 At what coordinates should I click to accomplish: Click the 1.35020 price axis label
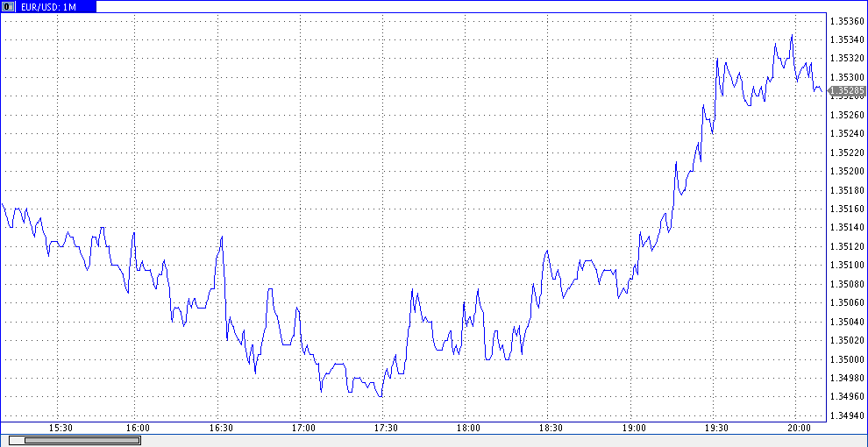point(848,341)
